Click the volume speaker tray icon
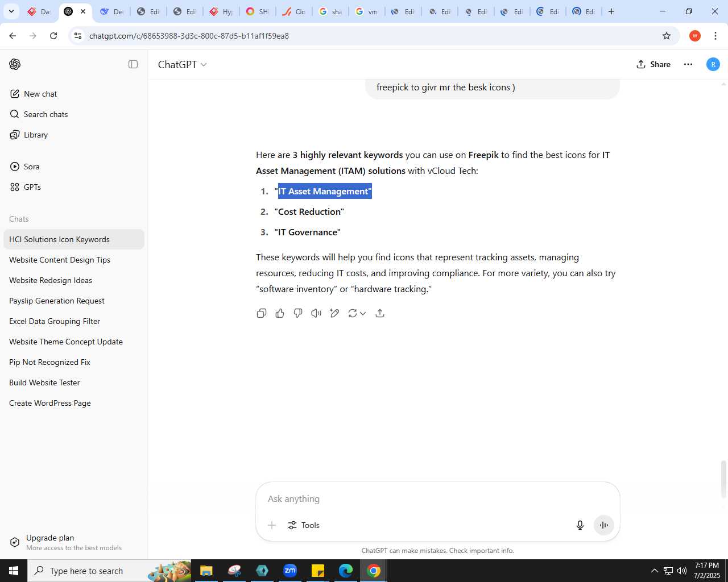The image size is (728, 582). 681,571
